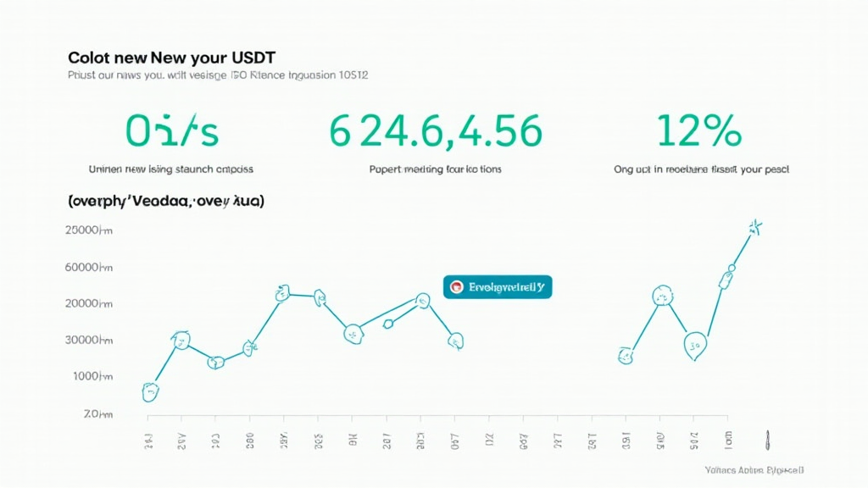Click the heading ending in "your USDT"
The width and height of the screenshot is (868, 488).
click(170, 58)
